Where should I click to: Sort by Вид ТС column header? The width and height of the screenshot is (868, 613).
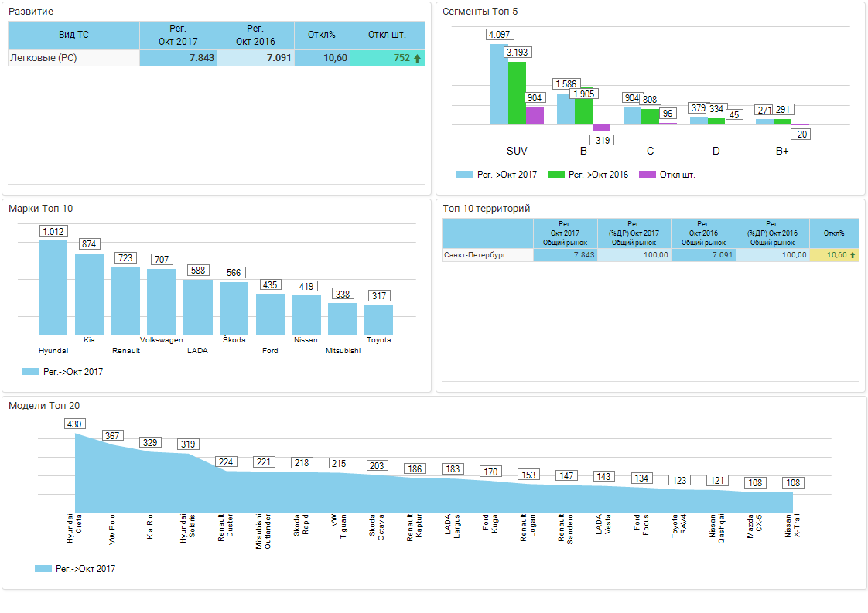click(73, 35)
